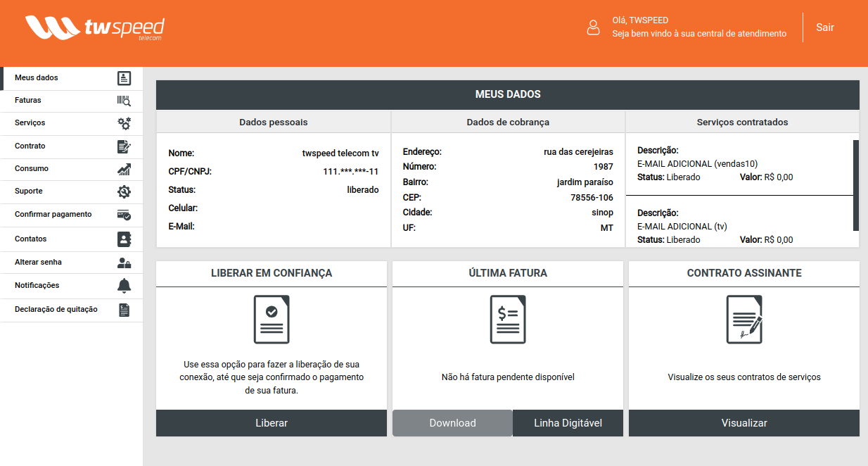Screen dimensions: 868x466
Task: Click the Notificações bell icon
Action: 124,286
